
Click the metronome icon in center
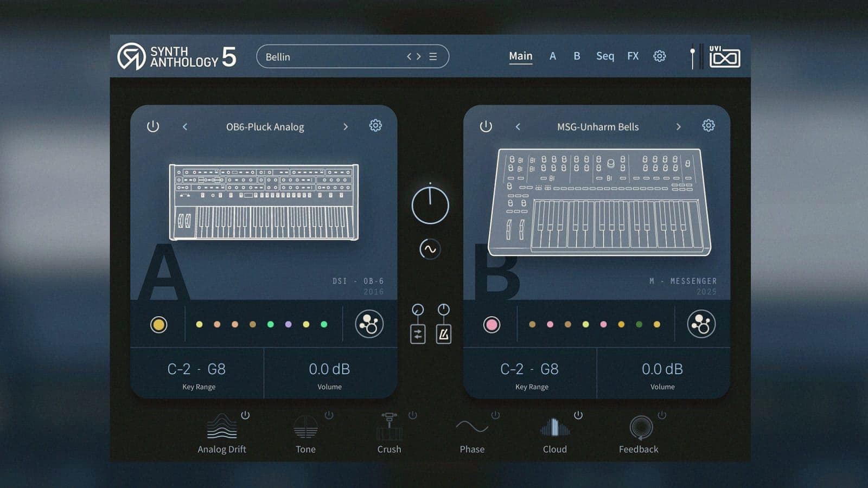pyautogui.click(x=443, y=334)
